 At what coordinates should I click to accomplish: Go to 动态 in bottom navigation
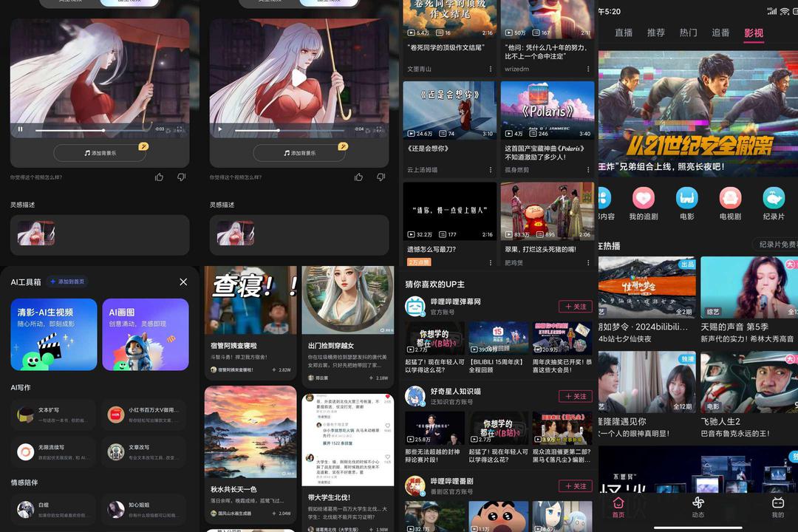[x=698, y=506]
